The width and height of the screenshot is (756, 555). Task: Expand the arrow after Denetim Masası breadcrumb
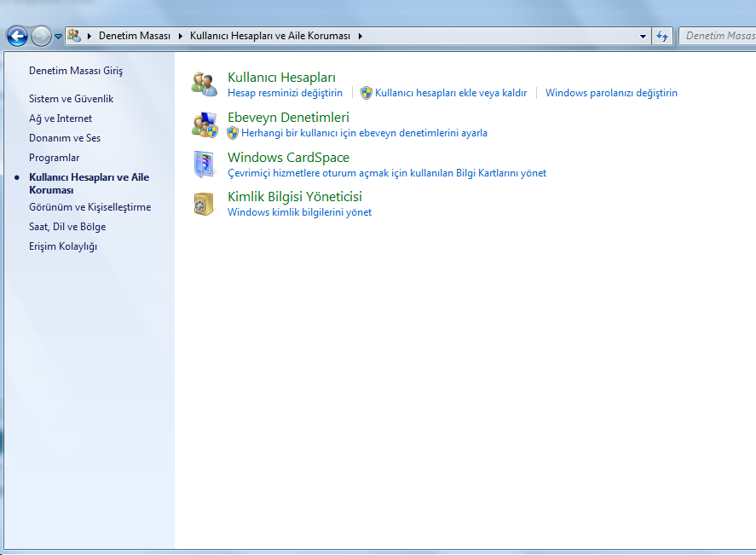click(x=181, y=36)
